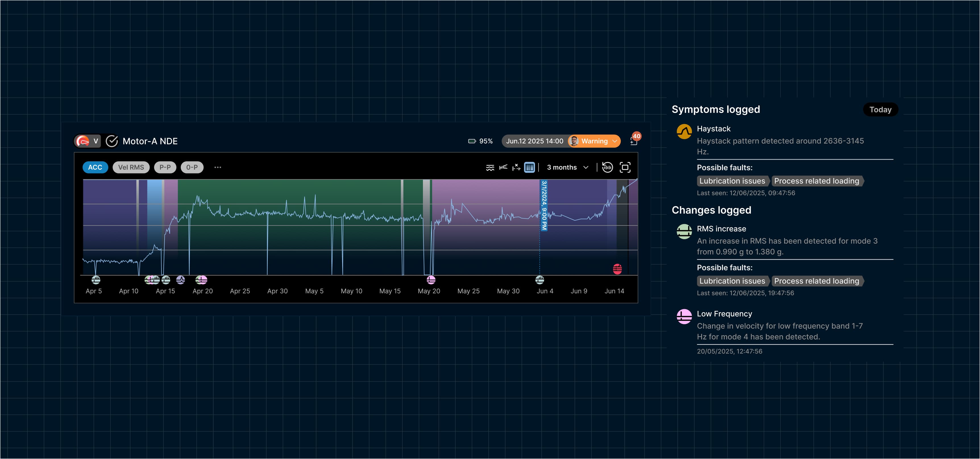Click the fullscreen expand icon

[x=625, y=168]
